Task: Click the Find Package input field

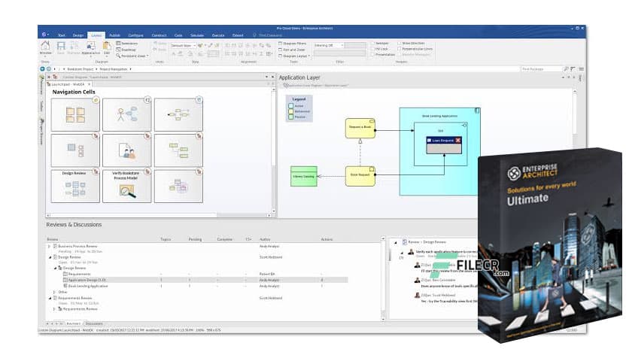Action: coord(541,69)
